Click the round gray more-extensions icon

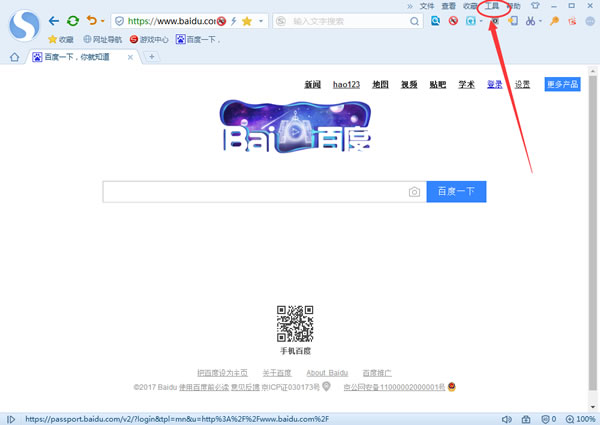click(590, 21)
